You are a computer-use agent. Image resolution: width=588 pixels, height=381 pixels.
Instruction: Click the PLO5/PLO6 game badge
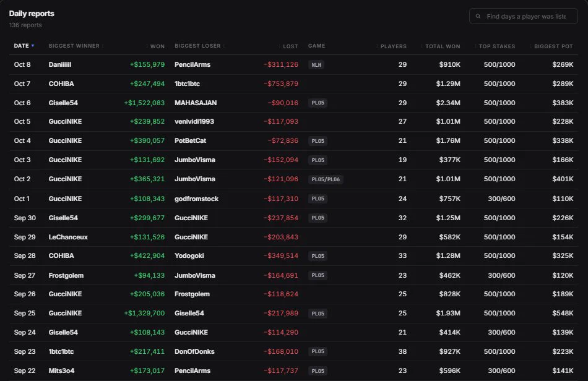click(x=326, y=179)
